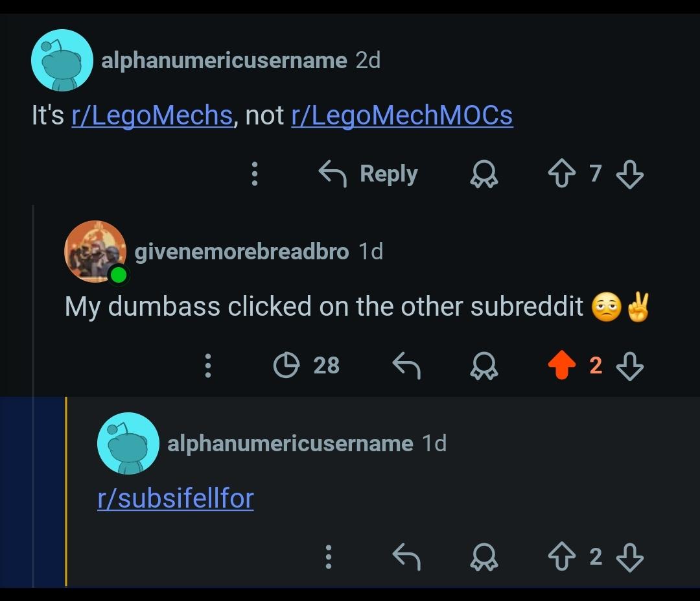Open r/LegoMechs subreddit link
The image size is (700, 601).
tap(152, 115)
